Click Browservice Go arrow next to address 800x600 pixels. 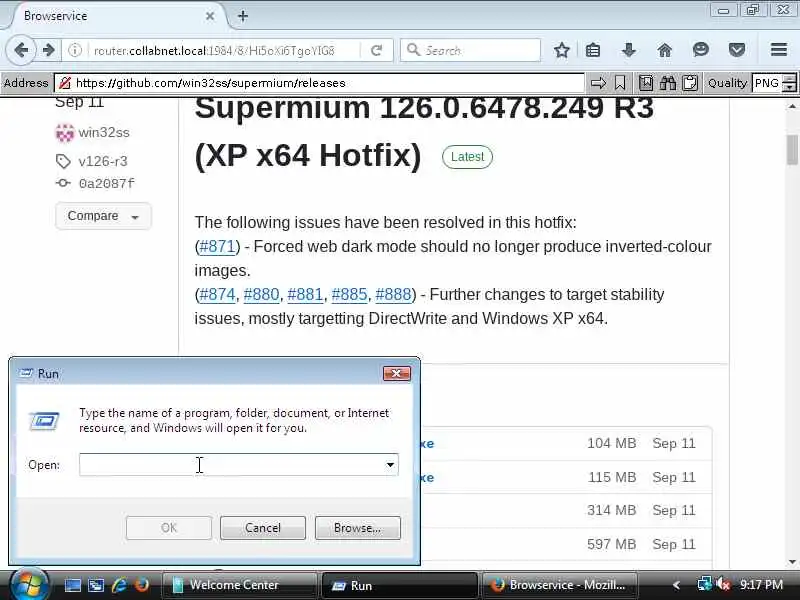click(598, 83)
